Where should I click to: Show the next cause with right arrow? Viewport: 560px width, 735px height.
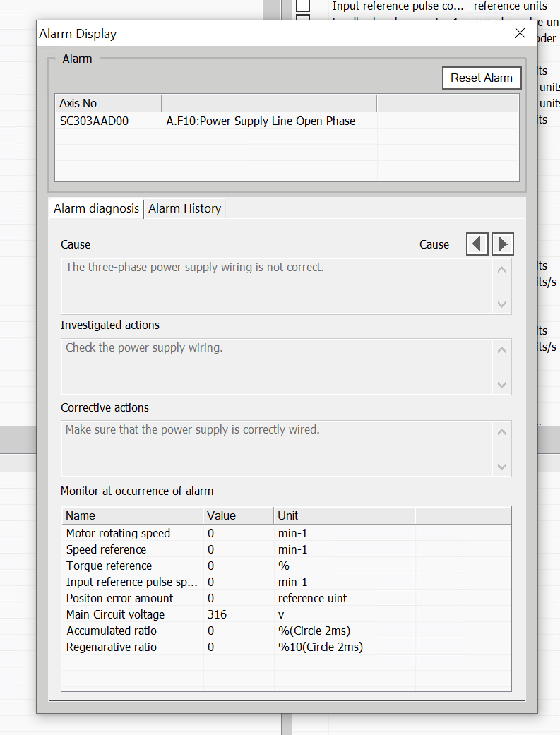point(502,244)
